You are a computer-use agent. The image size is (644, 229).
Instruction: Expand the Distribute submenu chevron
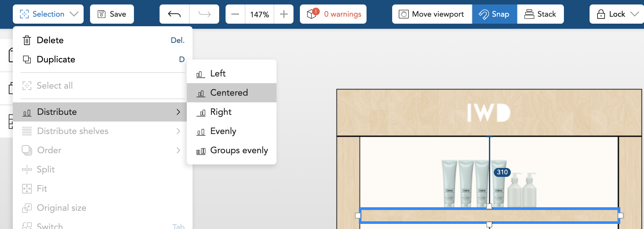click(178, 112)
